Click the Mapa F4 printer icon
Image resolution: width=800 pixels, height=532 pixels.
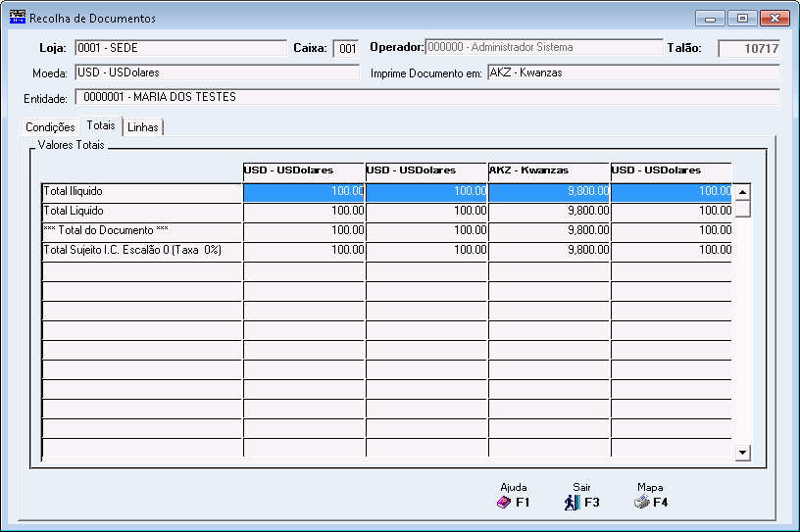coord(642,503)
